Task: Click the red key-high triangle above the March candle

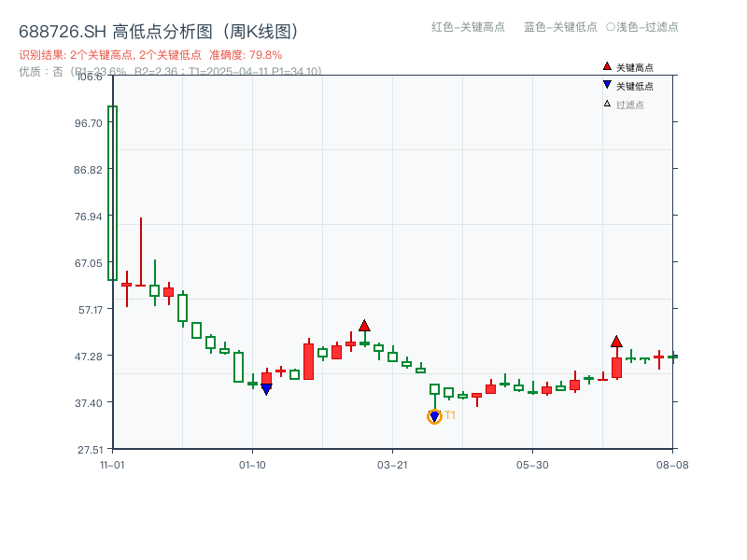Action: click(365, 326)
